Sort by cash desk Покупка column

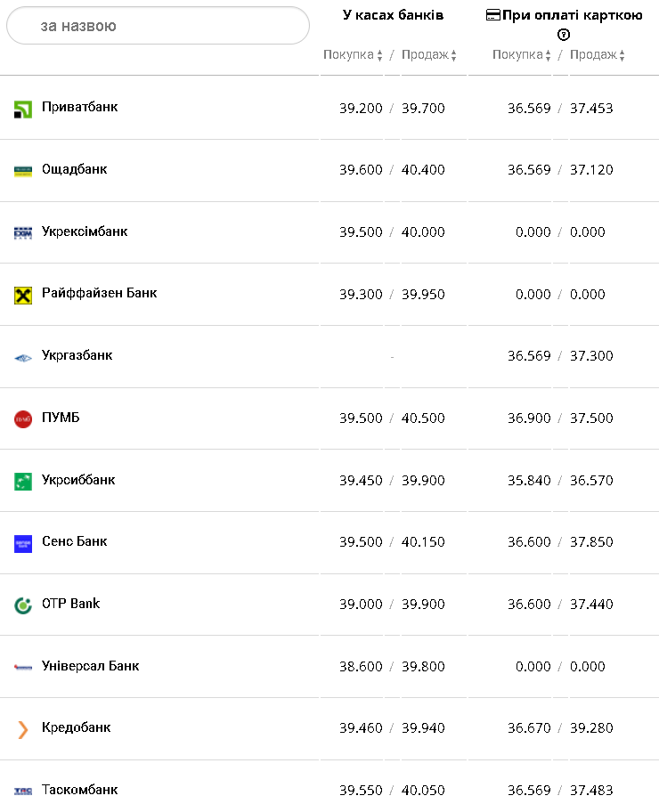(353, 55)
